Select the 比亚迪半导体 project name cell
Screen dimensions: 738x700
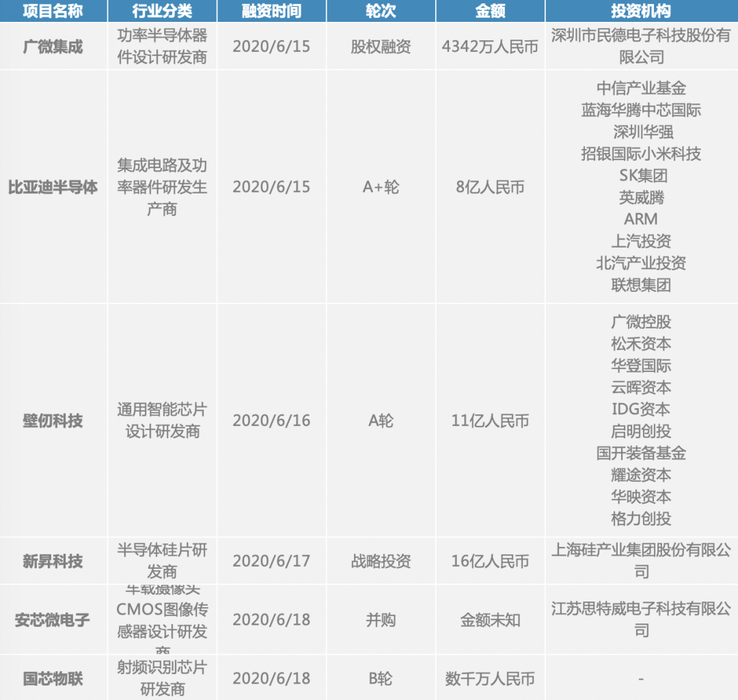(53, 187)
